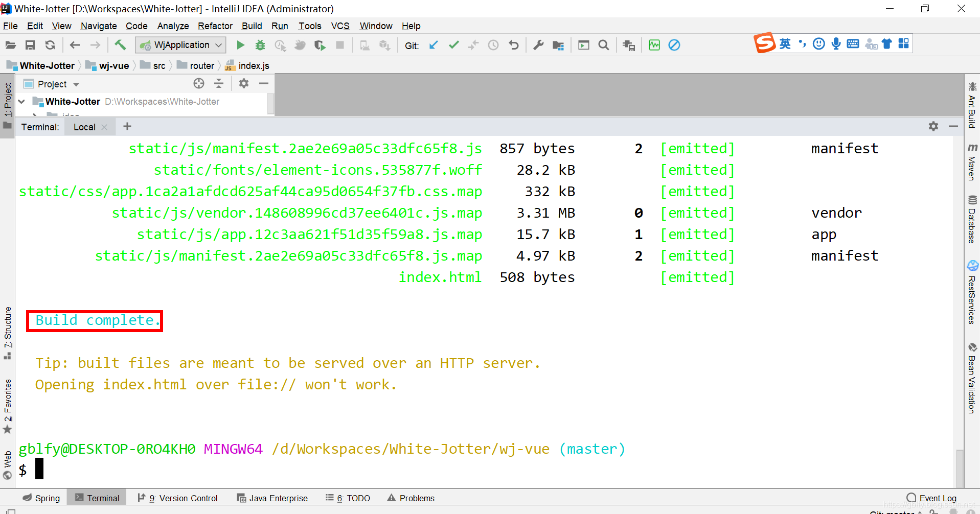This screenshot has height=514, width=980.
Task: Toggle the Favorites side panel tab
Action: click(x=8, y=406)
